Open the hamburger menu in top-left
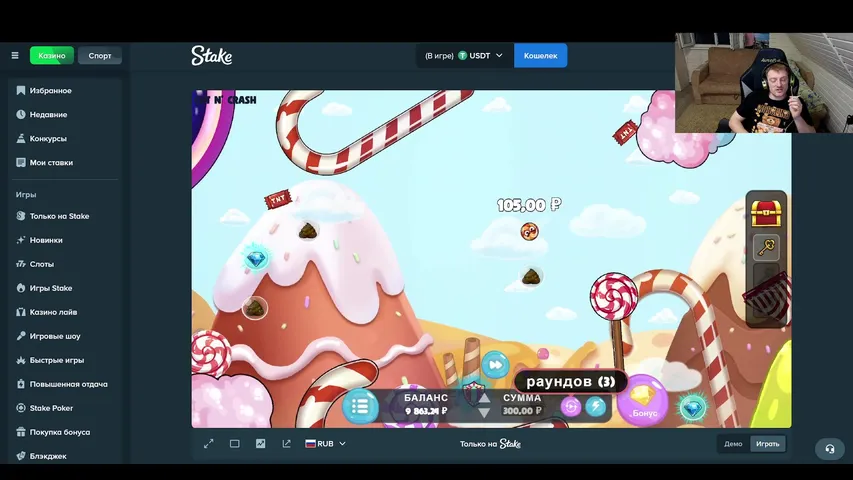The height and width of the screenshot is (480, 853). coord(15,56)
